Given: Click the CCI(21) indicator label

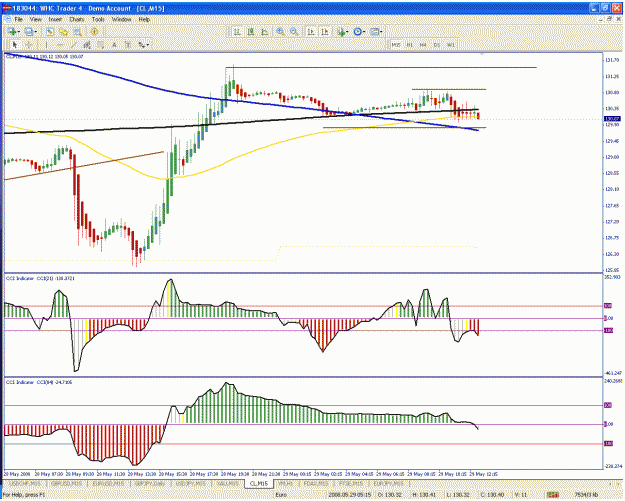Looking at the screenshot, I should (x=40, y=278).
